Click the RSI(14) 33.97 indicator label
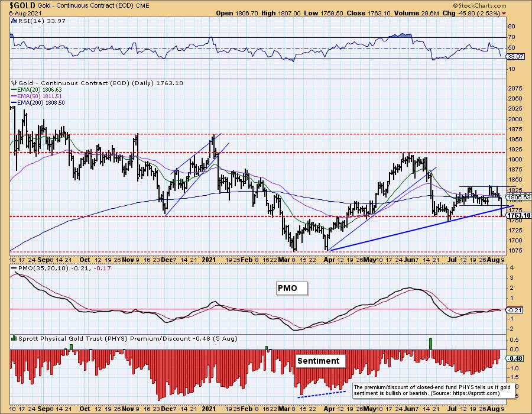This screenshot has height=414, width=532. [41, 21]
